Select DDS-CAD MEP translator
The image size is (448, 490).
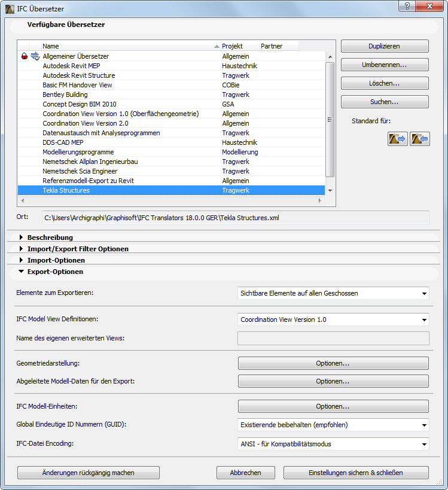click(x=171, y=142)
